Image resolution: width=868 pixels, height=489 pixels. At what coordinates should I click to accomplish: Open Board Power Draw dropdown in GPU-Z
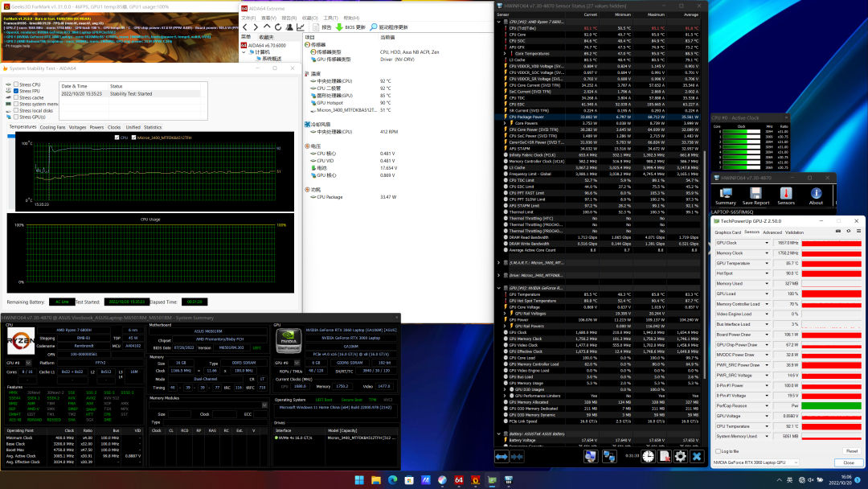767,335
